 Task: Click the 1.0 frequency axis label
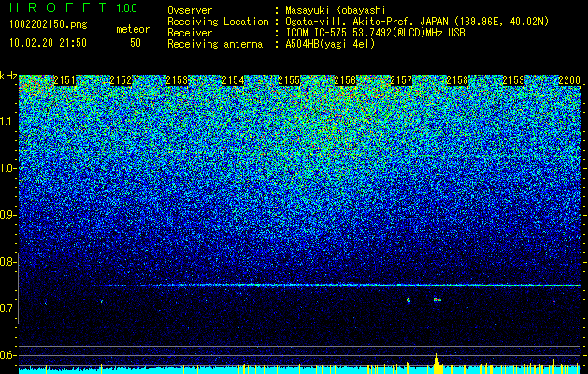point(7,169)
